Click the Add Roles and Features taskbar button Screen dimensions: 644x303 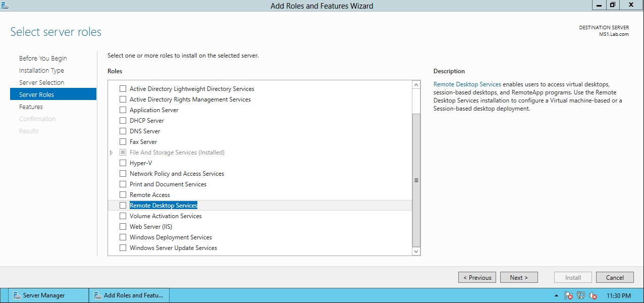[x=129, y=295]
